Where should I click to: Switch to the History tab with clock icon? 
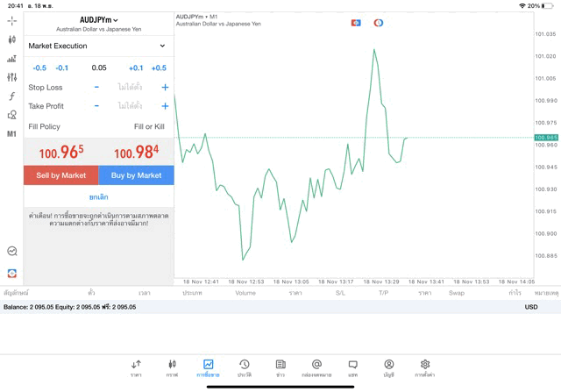point(245,367)
